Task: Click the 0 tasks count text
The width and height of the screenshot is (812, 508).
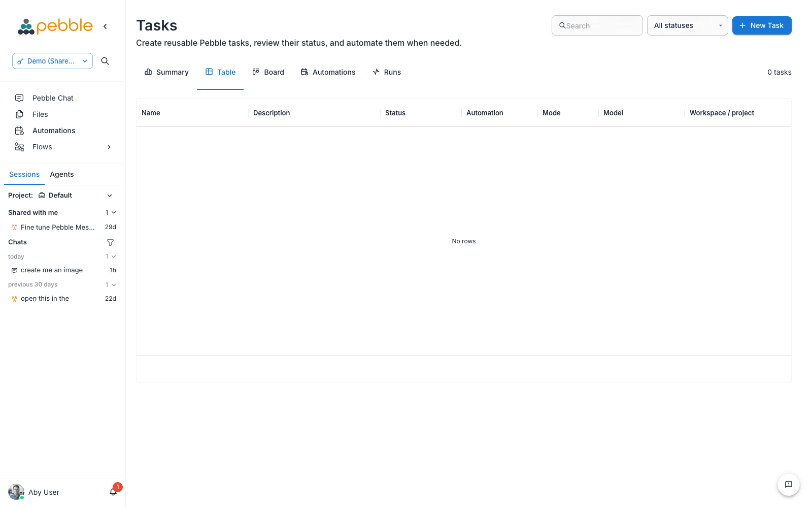Action: (780, 72)
